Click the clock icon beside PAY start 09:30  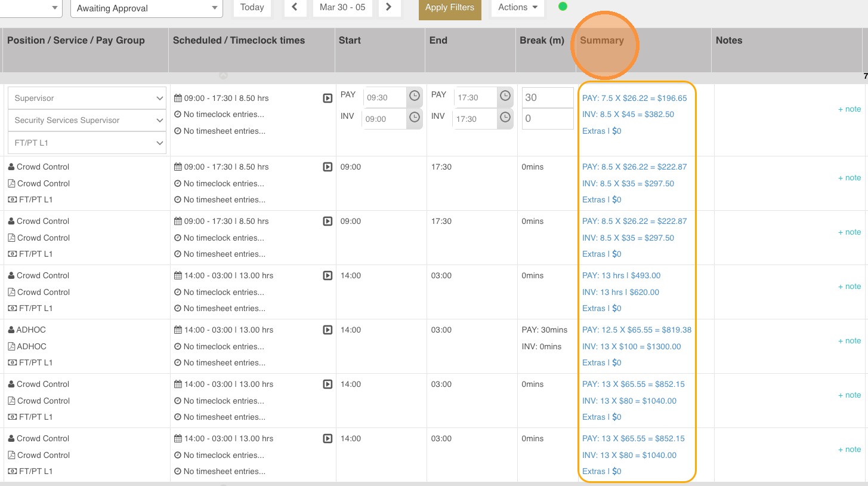[414, 96]
